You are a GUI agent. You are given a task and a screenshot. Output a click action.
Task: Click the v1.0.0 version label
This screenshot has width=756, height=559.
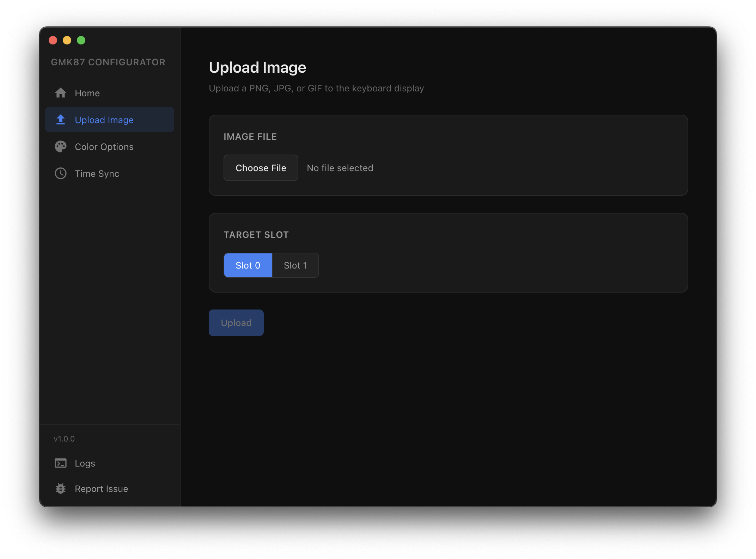64,439
